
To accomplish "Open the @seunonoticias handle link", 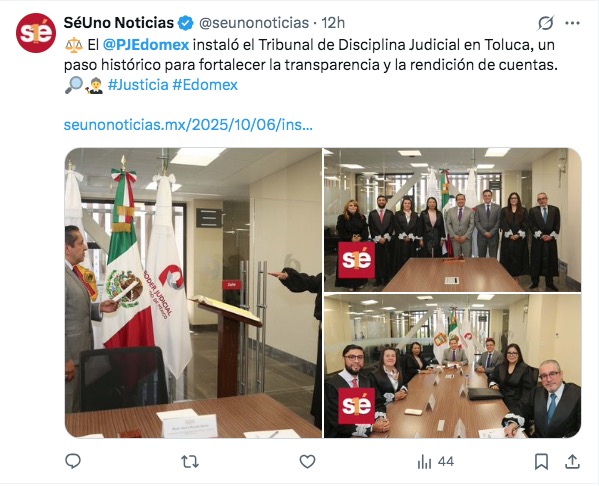I will tap(254, 23).
